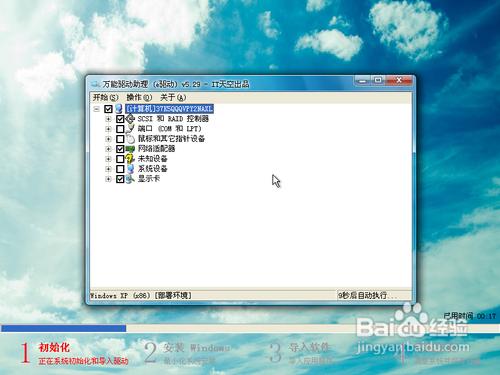Expand the 端口 (COM 和 LPT) node

pos(108,129)
